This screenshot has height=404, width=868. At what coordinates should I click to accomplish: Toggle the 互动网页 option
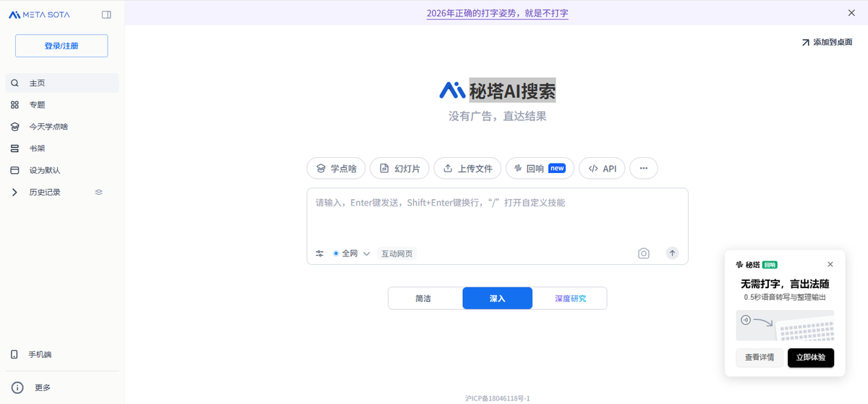(x=397, y=253)
